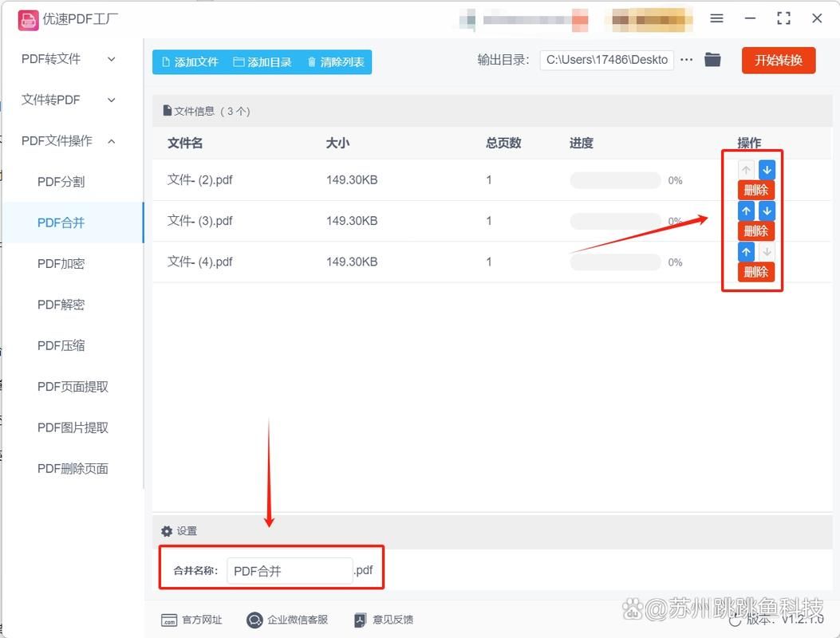Viewport: 840px width, 638px height.
Task: Click file name 文件- (3).pdf
Action: pos(199,221)
